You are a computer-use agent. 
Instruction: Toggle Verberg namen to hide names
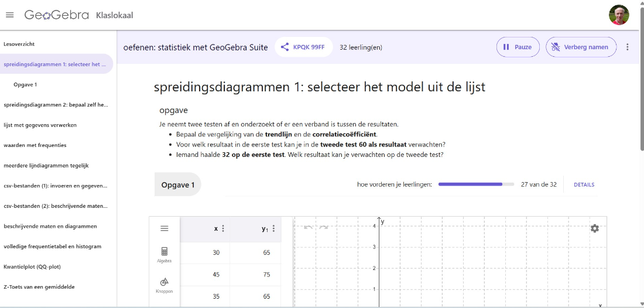point(581,47)
